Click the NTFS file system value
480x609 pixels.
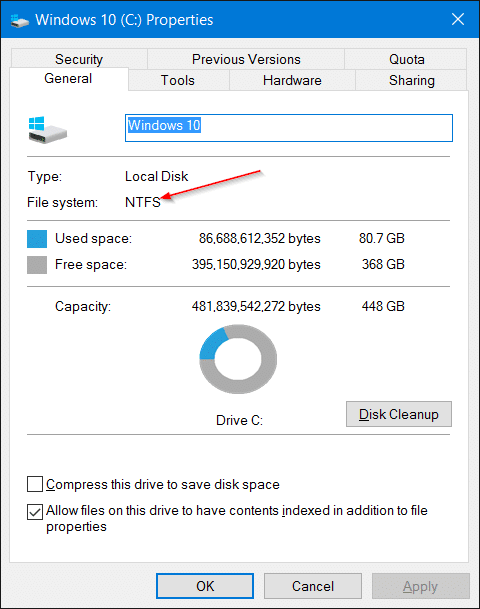(x=143, y=202)
